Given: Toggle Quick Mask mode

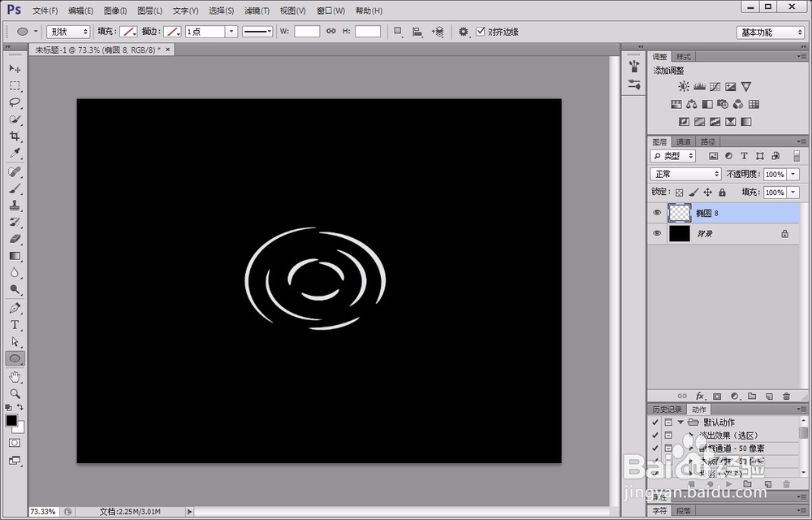Looking at the screenshot, I should (15, 443).
